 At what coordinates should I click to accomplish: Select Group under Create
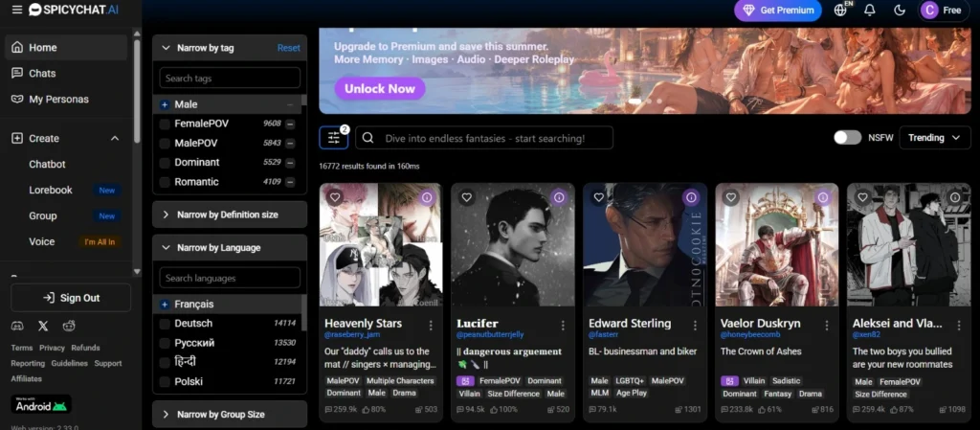click(42, 215)
